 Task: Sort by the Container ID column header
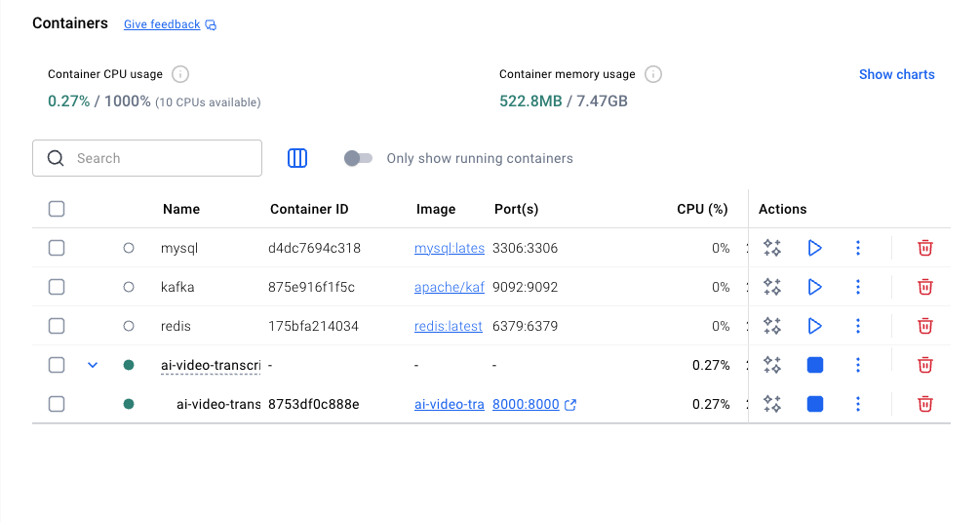(309, 209)
